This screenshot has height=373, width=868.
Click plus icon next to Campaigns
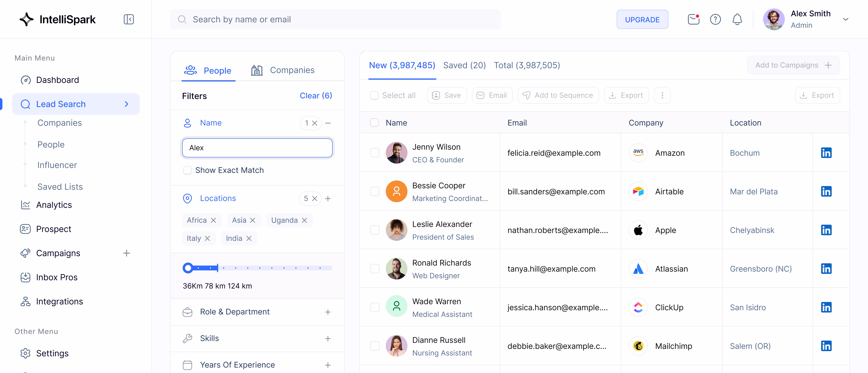[x=126, y=253]
